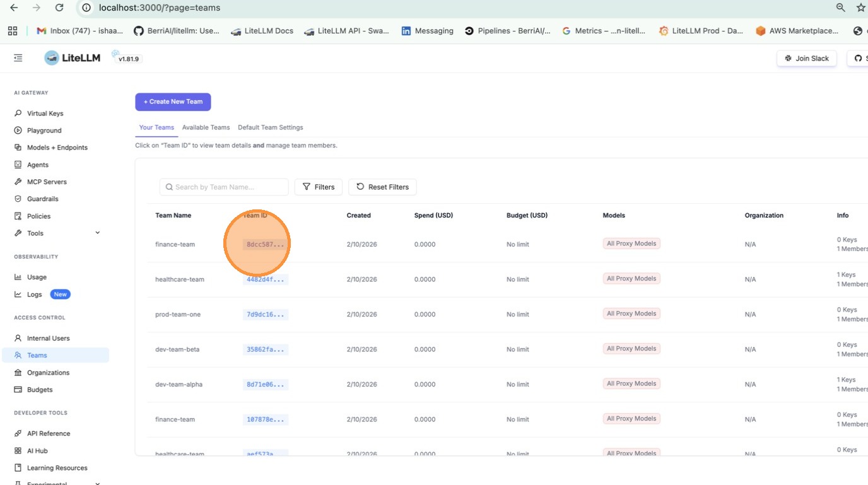The image size is (868, 485).
Task: Open the Default Team Settings tab
Action: 270,127
